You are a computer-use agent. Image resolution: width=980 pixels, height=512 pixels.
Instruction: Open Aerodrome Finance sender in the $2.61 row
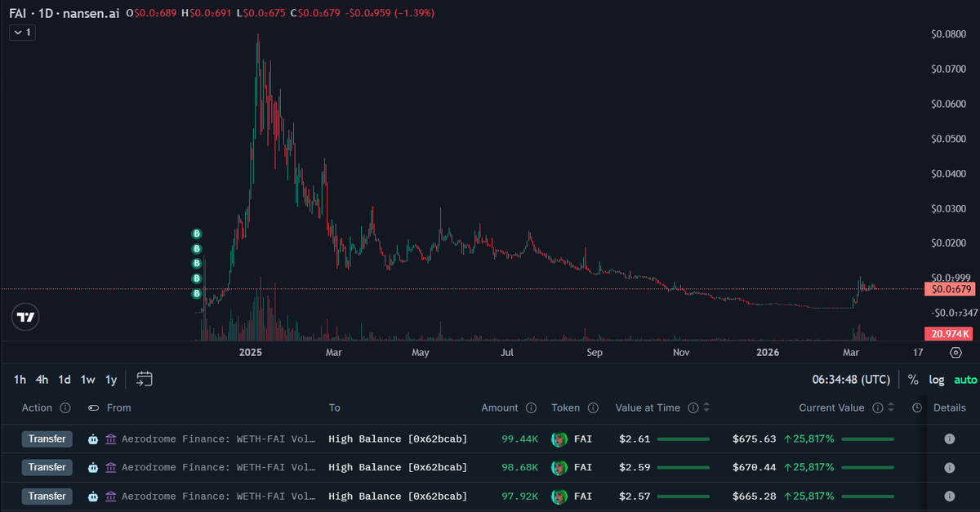click(x=218, y=439)
